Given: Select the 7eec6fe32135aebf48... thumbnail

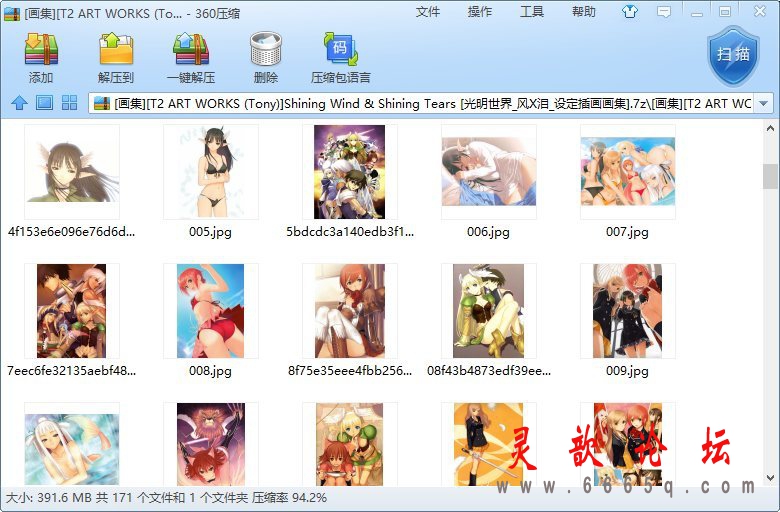Looking at the screenshot, I should pyautogui.click(x=72, y=311).
